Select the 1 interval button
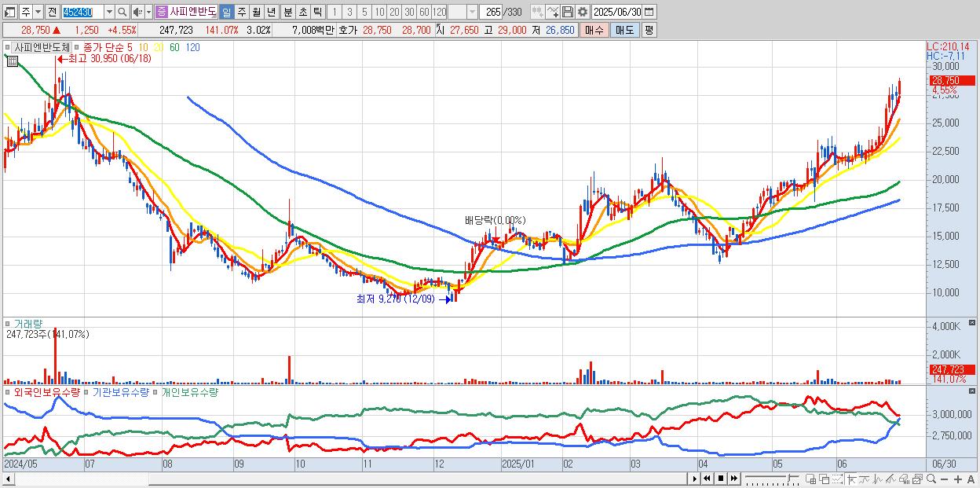 [x=335, y=12]
